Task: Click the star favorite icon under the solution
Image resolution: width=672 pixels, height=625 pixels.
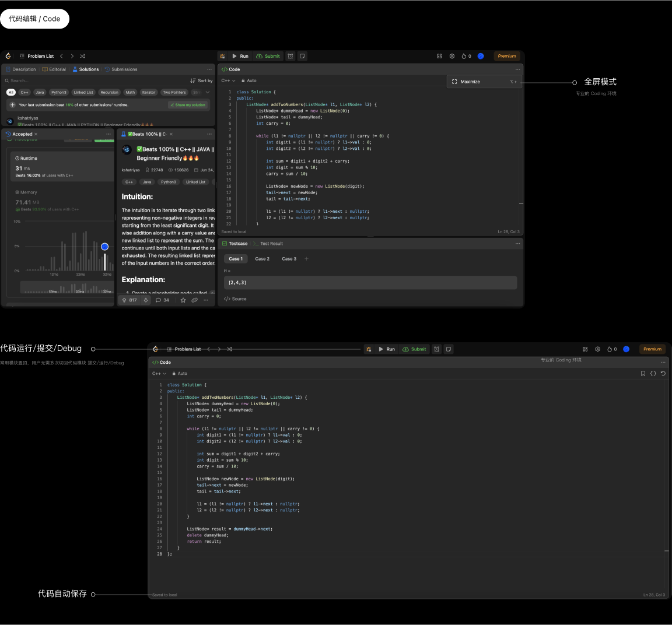Action: (183, 300)
